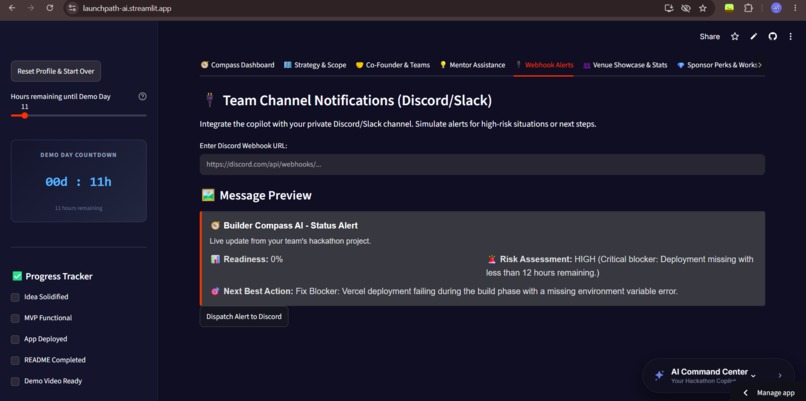Reload the current page
This screenshot has width=806, height=401.
pyautogui.click(x=50, y=8)
